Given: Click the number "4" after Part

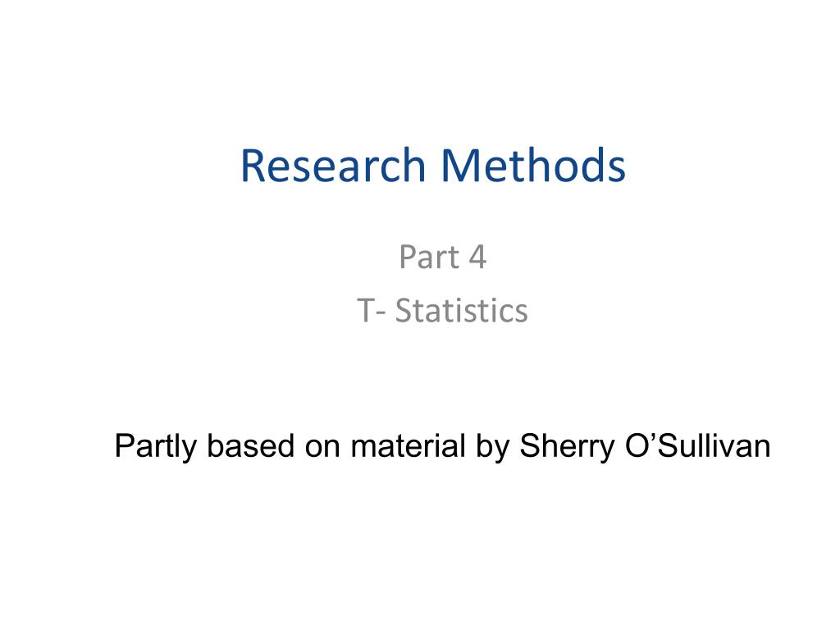Looking at the screenshot, I should coord(477,257).
